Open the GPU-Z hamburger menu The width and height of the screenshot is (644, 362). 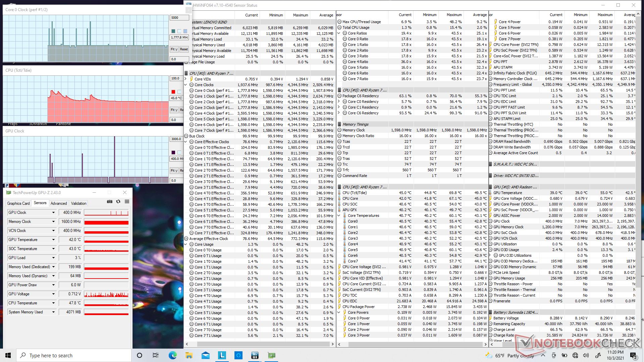point(127,201)
